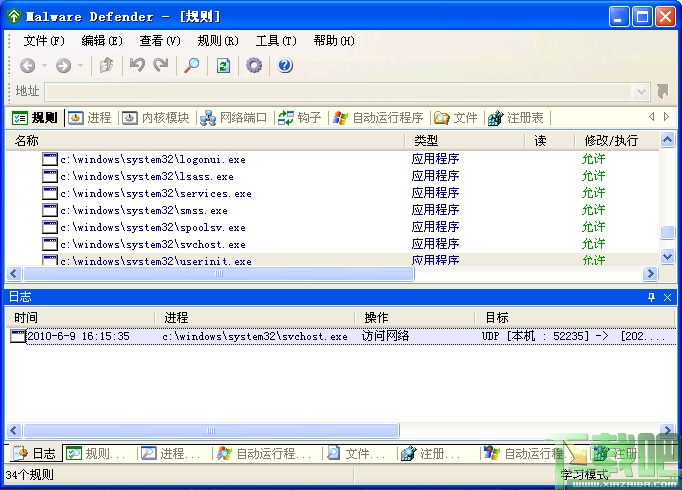This screenshot has height=490, width=682.
Task: Select the 日志 tab in the bottom tab bar
Action: point(36,453)
